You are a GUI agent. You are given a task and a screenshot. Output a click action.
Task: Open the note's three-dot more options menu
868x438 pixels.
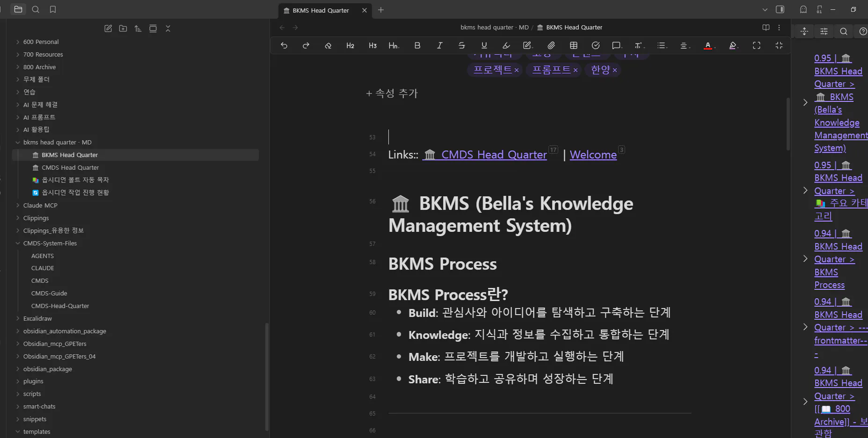pyautogui.click(x=779, y=28)
